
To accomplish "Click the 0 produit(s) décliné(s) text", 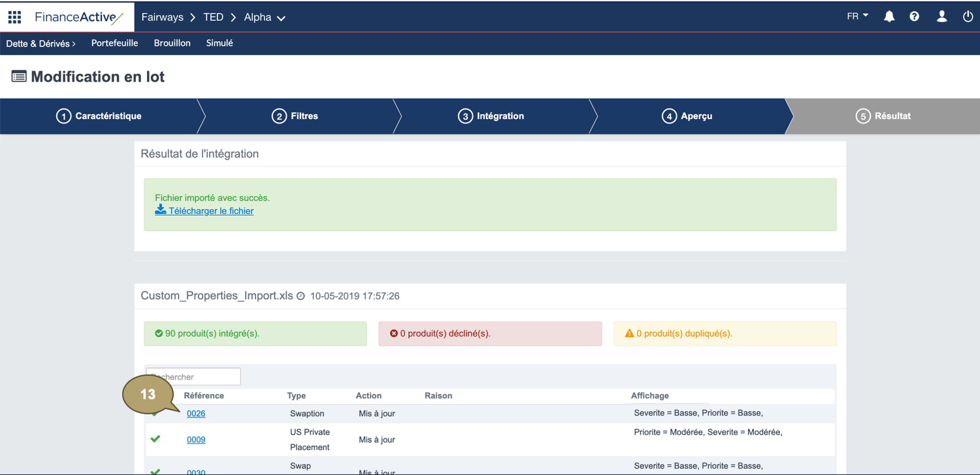I will click(x=446, y=333).
